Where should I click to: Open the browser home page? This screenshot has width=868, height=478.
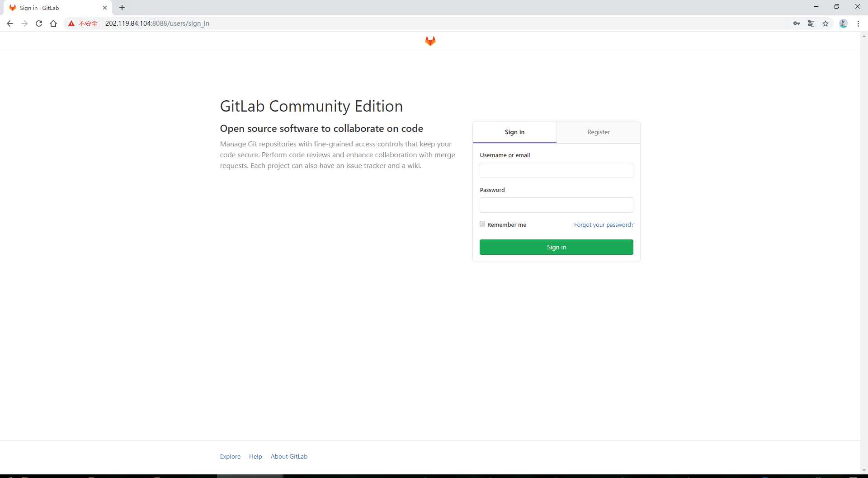(53, 23)
